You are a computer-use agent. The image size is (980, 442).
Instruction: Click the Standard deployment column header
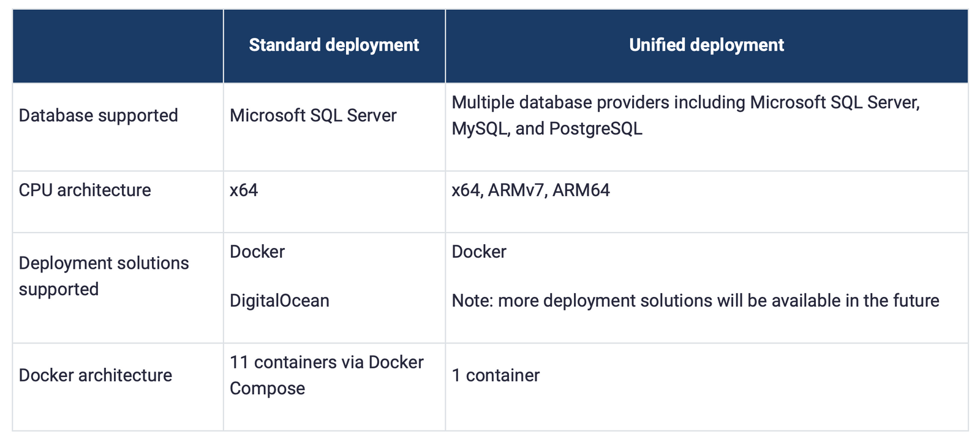(334, 45)
